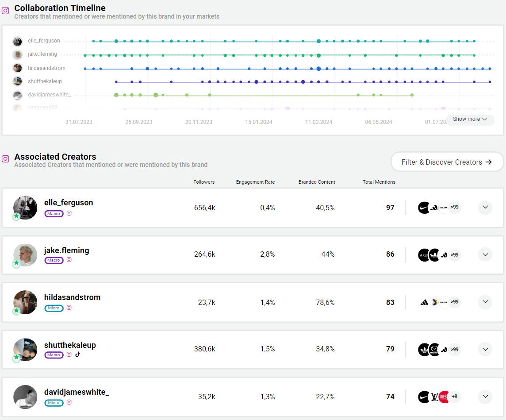506x420 pixels.
Task: Click the Filter & Discover Creators button
Action: click(447, 162)
